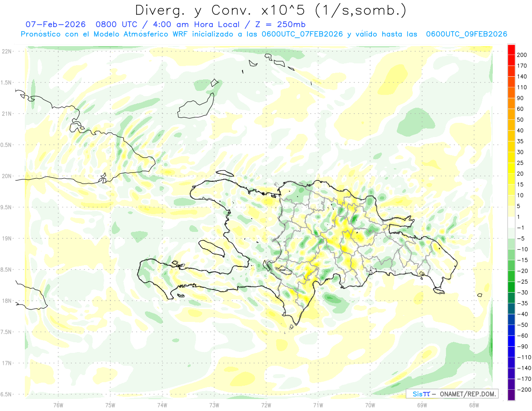Click the '6.5N' latitude tick label
This screenshot has width=532, height=411.
tap(6, 394)
